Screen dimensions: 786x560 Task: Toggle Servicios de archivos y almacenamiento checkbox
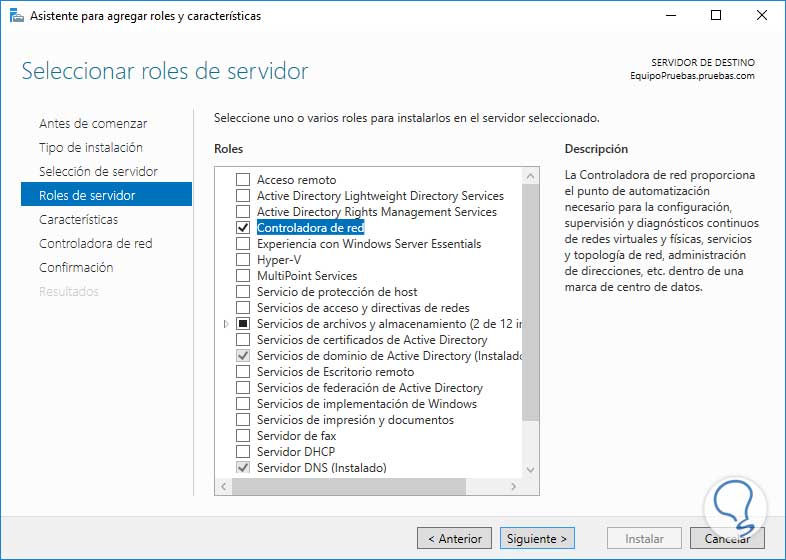[243, 324]
